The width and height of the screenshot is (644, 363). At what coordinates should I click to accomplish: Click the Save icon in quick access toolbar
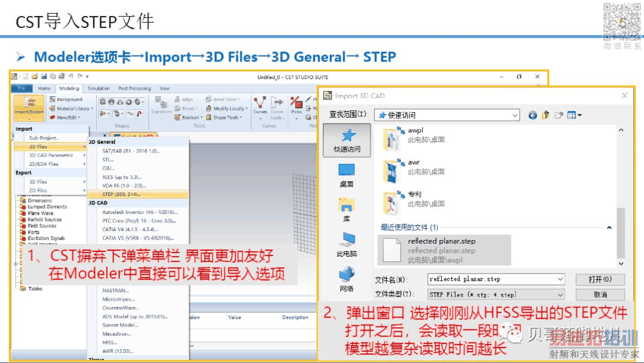[x=44, y=76]
